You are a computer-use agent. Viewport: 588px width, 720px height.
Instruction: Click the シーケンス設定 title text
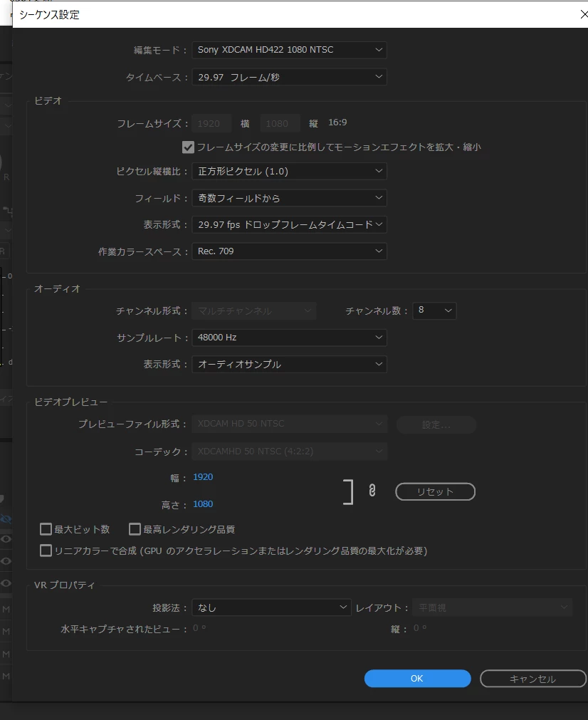pyautogui.click(x=49, y=15)
